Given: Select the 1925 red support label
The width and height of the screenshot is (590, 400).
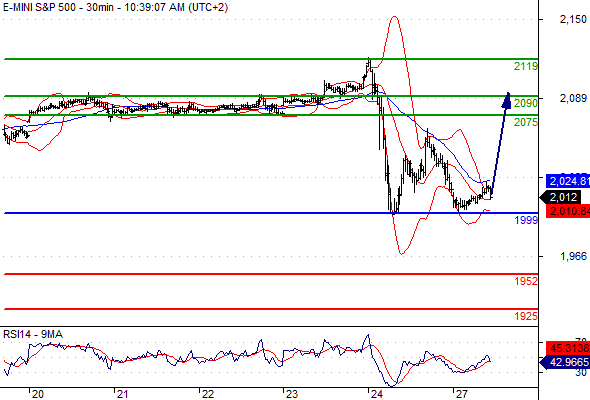Looking at the screenshot, I should [x=526, y=316].
